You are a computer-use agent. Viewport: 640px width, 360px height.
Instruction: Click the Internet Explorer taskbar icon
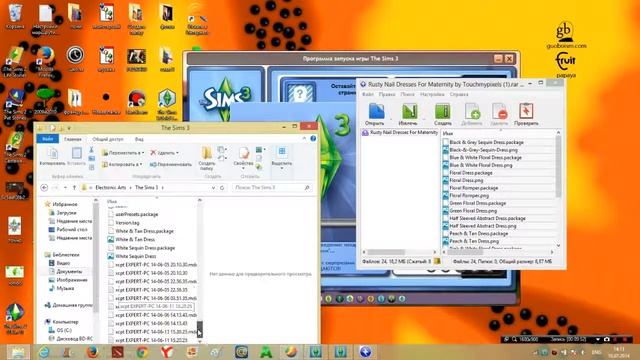click(x=44, y=351)
